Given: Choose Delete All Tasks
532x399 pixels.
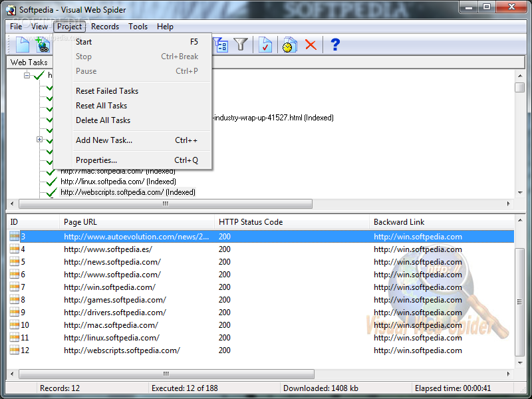Looking at the screenshot, I should pos(137,120).
